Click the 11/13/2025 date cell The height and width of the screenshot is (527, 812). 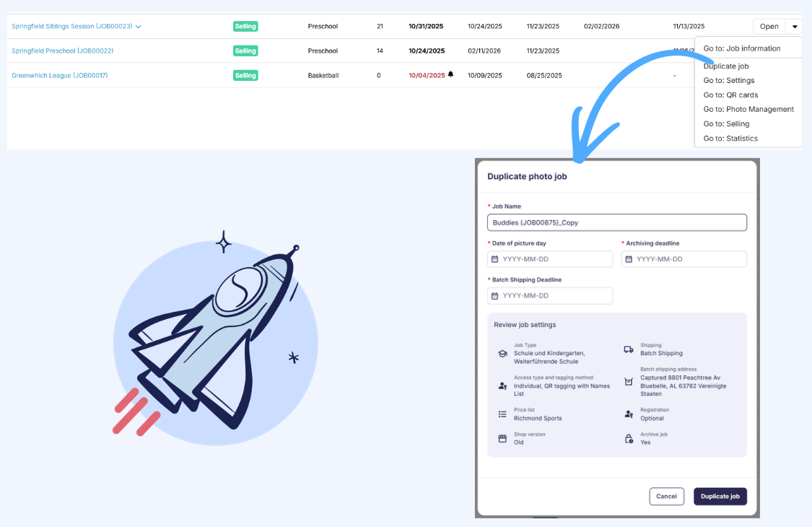point(689,27)
